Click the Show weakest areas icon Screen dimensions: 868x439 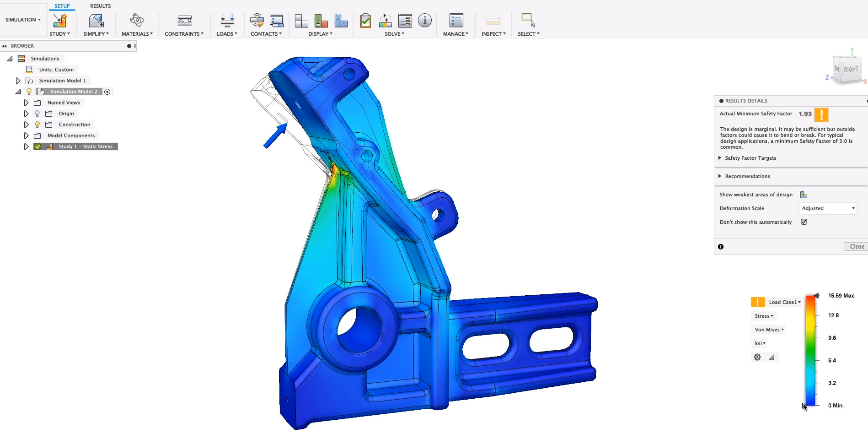click(x=804, y=195)
